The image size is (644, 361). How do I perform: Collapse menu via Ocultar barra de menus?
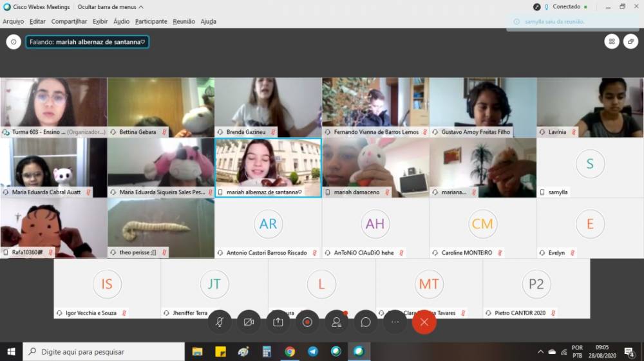coord(110,7)
